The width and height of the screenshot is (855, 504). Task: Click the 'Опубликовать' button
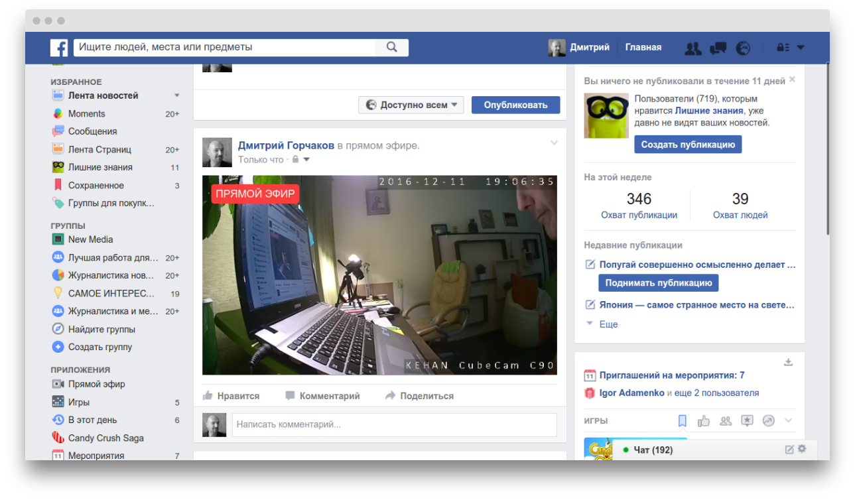pos(515,105)
